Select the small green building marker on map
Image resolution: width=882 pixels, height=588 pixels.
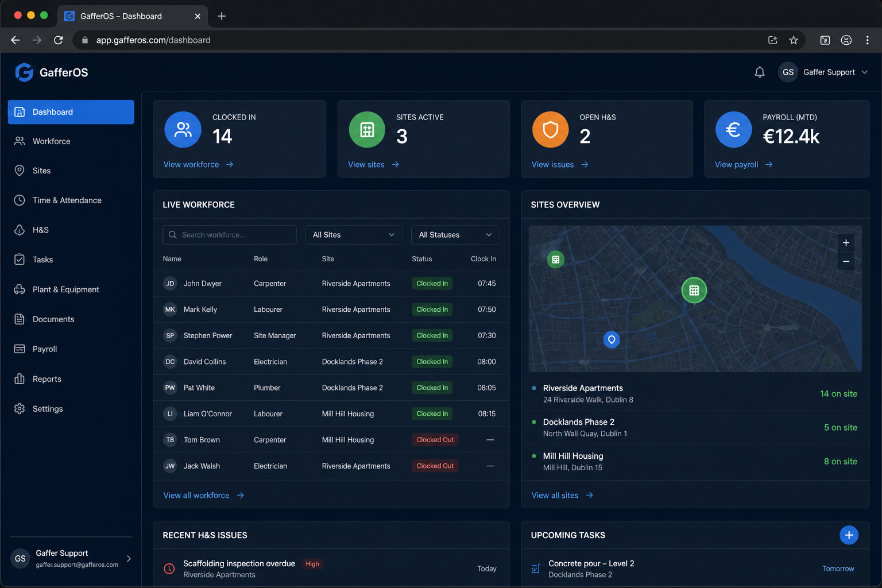point(555,260)
